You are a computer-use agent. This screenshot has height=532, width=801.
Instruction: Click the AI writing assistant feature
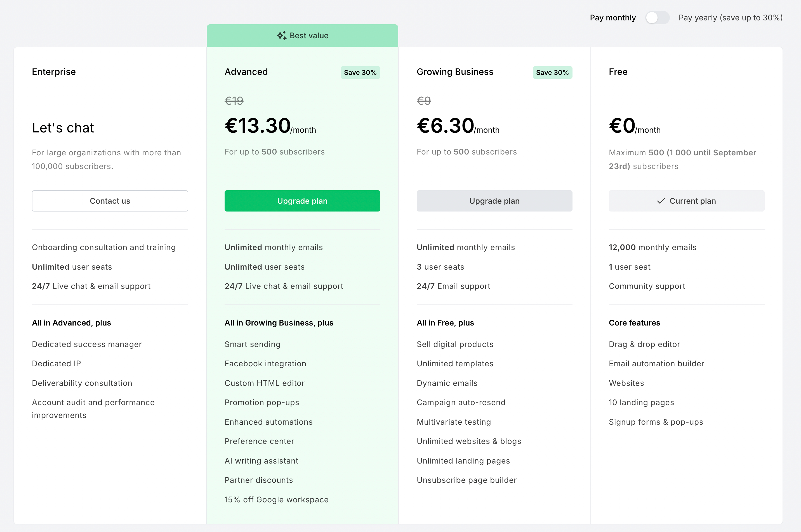pyautogui.click(x=261, y=461)
